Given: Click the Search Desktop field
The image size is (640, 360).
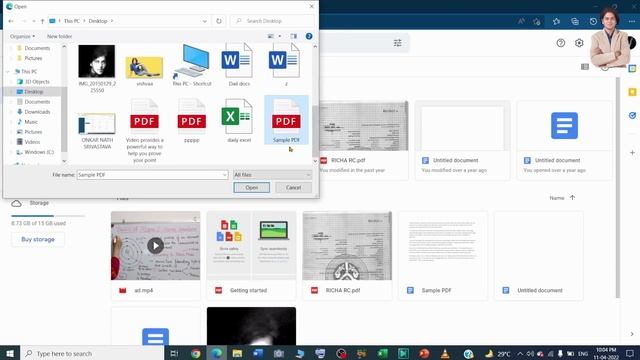Looking at the screenshot, I should tap(272, 21).
